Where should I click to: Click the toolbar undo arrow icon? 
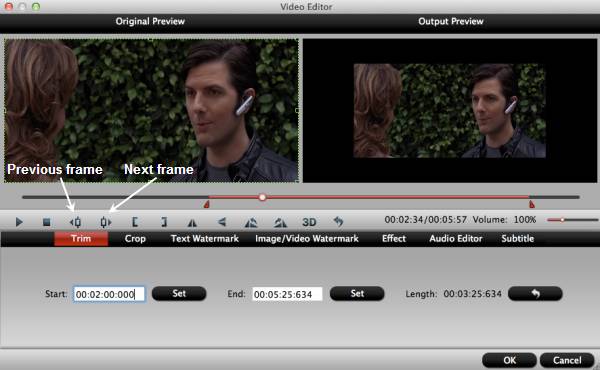[338, 222]
